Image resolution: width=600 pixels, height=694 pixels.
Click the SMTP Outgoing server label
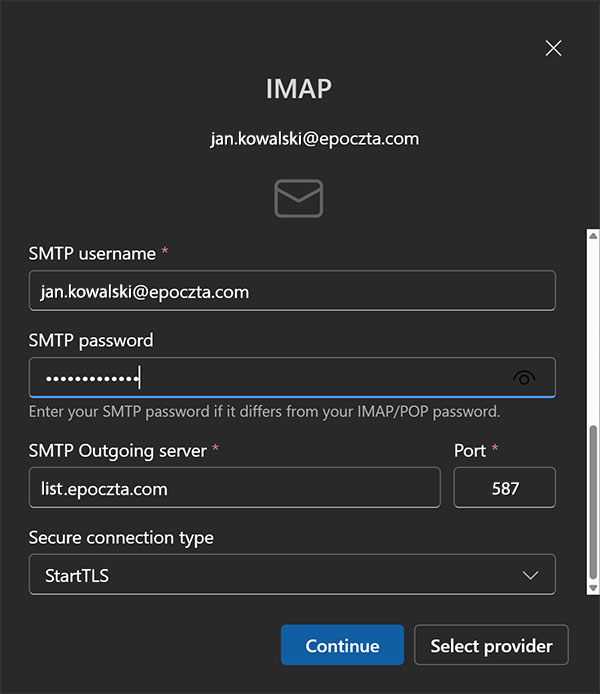(117, 450)
